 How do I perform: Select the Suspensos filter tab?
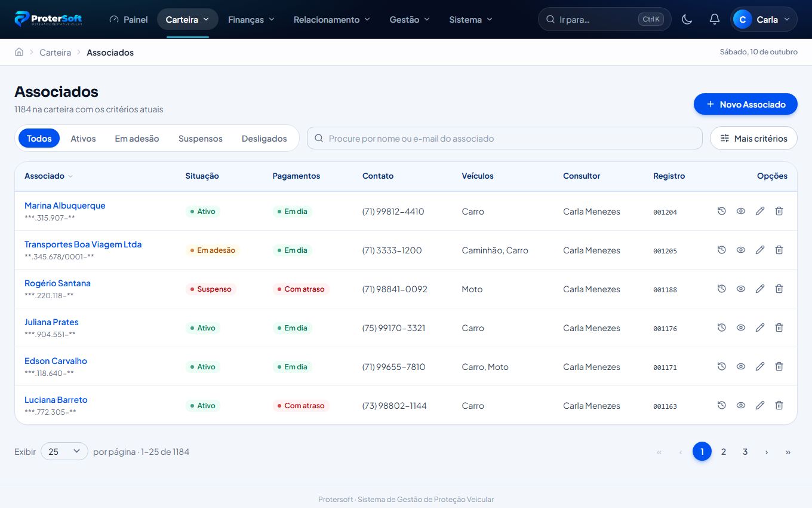pyautogui.click(x=201, y=138)
